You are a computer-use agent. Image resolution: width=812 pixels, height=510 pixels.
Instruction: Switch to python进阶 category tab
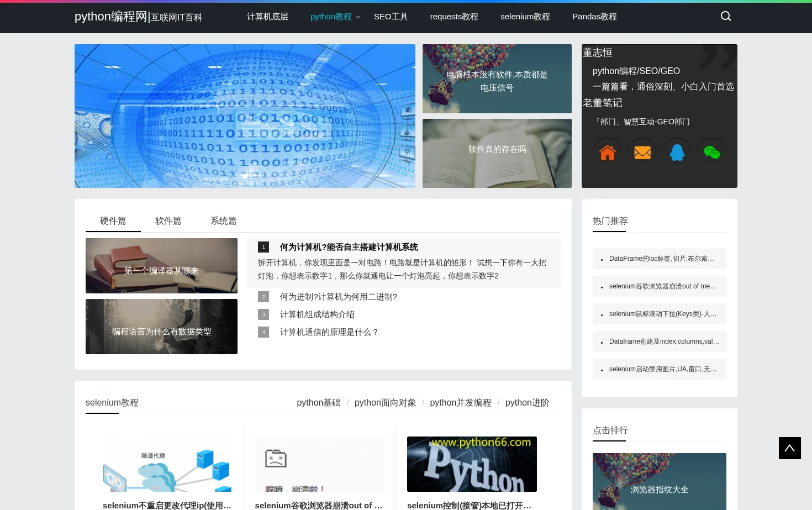(528, 403)
